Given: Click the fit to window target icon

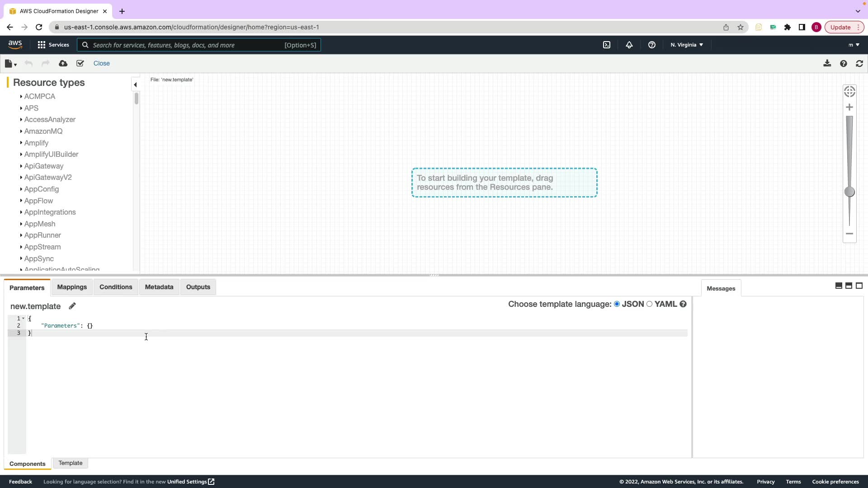Looking at the screenshot, I should coord(849,92).
